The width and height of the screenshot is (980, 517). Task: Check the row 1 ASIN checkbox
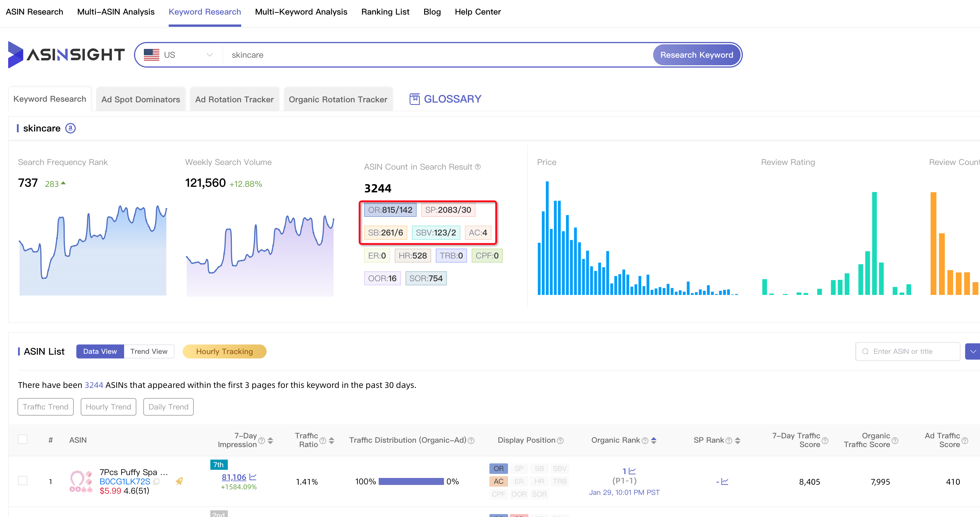pyautogui.click(x=23, y=481)
